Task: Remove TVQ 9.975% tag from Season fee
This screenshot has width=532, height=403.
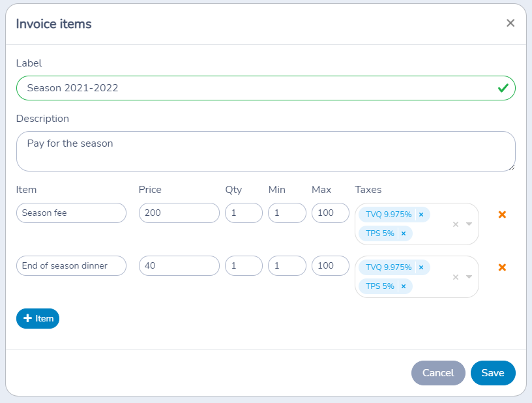Action: click(x=421, y=215)
